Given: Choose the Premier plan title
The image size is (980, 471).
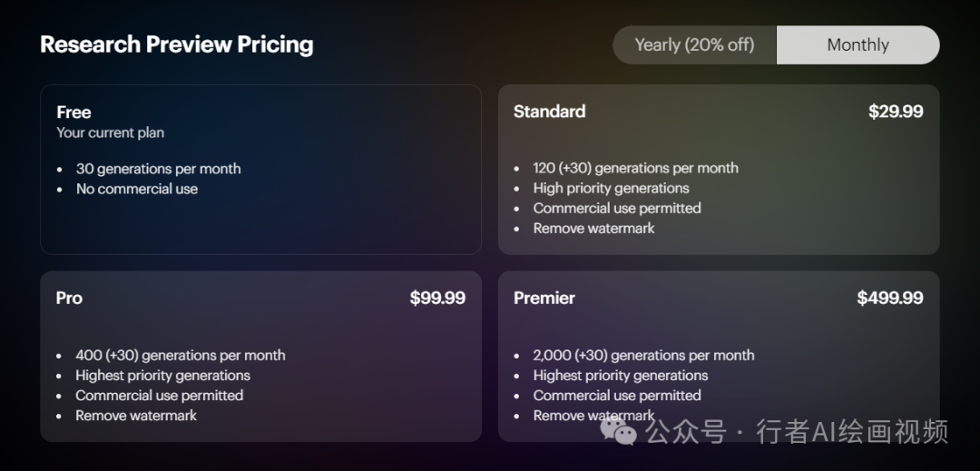Looking at the screenshot, I should click(544, 298).
